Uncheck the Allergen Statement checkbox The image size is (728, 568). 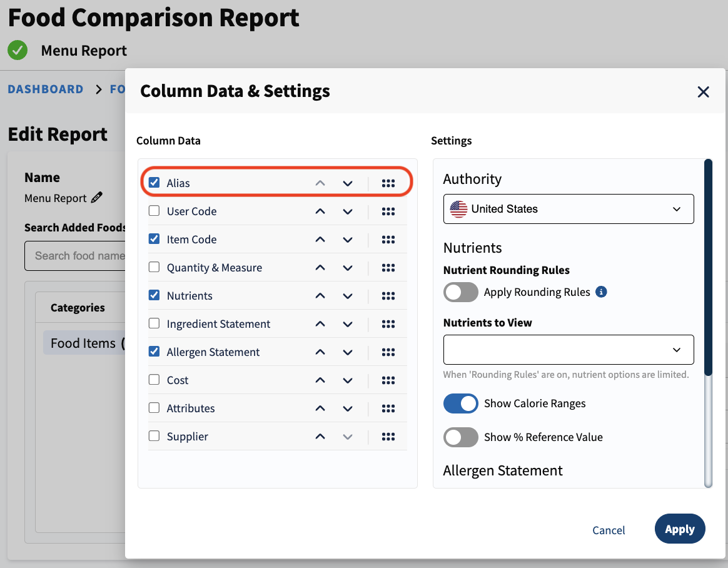(154, 352)
